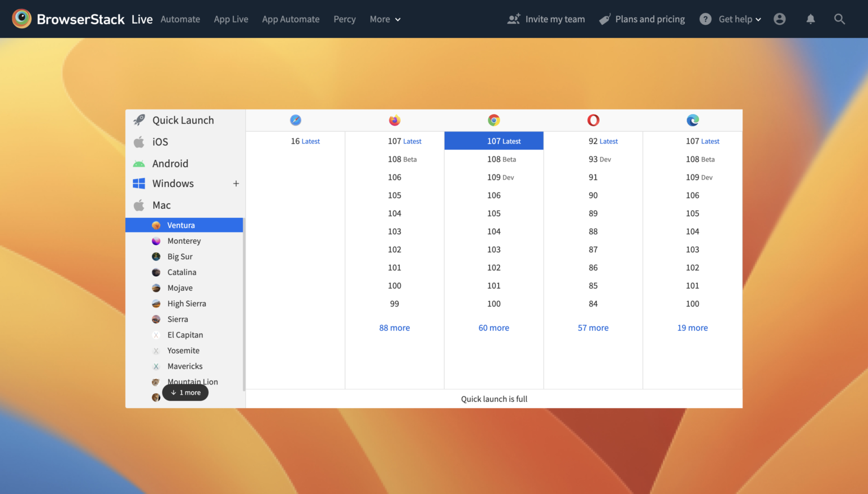Open the notifications bell
The image size is (868, 494).
coord(810,19)
